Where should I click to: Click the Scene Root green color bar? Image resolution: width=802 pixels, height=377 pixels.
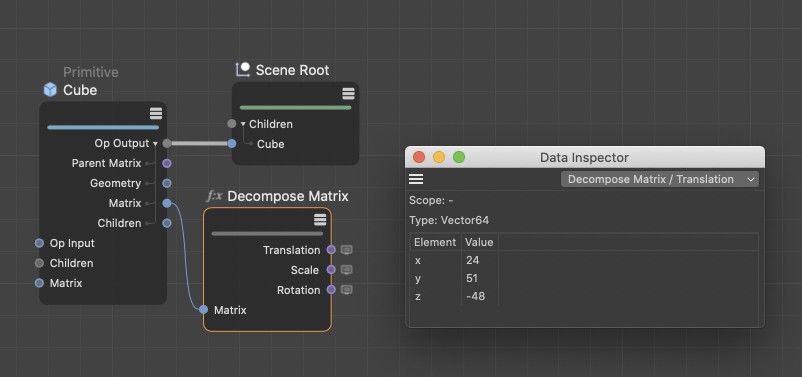[x=296, y=107]
